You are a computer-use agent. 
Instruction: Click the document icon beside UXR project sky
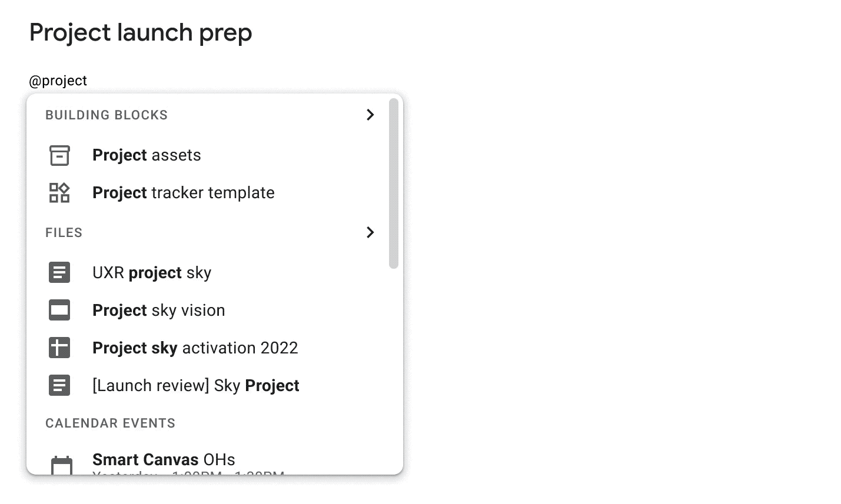tap(59, 273)
